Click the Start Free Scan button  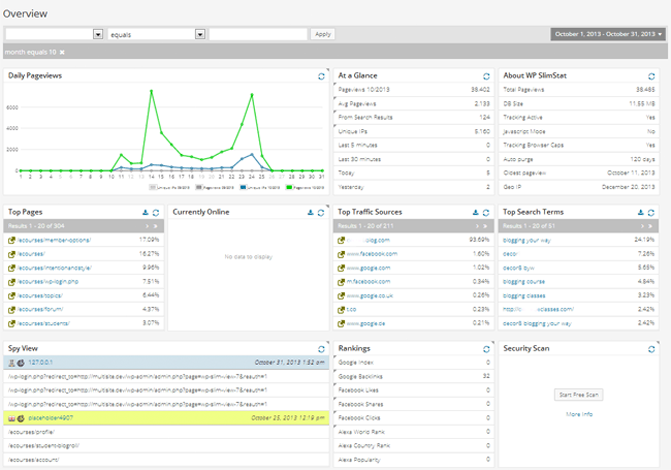[x=579, y=395]
